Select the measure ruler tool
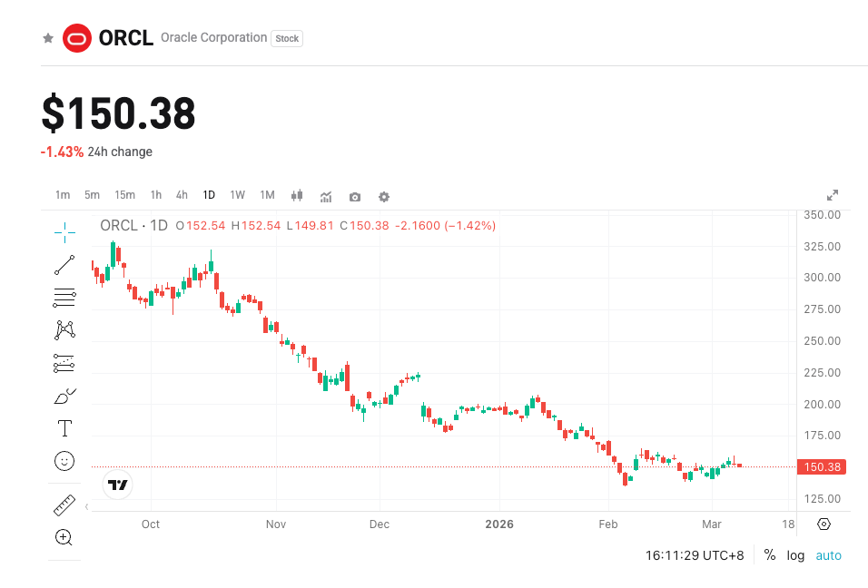Image resolution: width=868 pixels, height=588 pixels. 64,505
